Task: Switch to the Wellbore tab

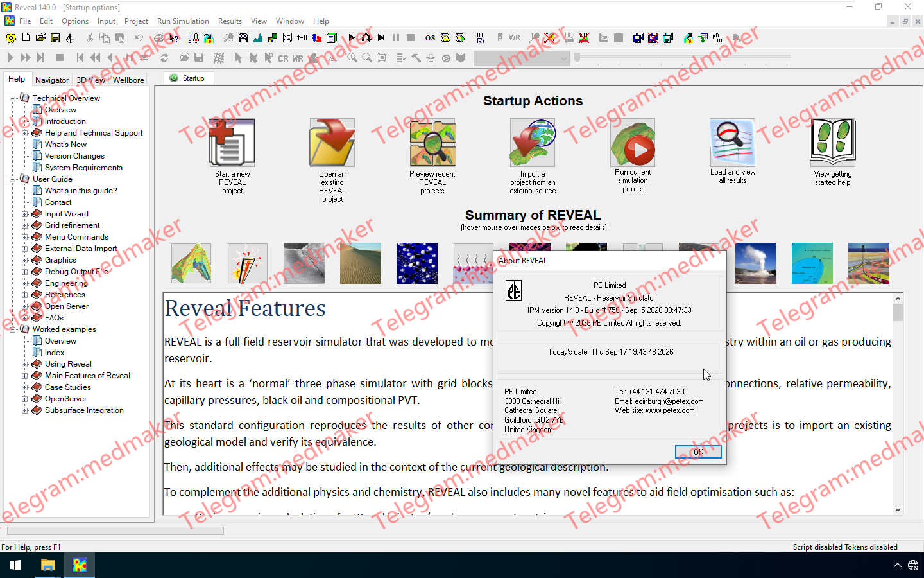Action: [x=128, y=80]
